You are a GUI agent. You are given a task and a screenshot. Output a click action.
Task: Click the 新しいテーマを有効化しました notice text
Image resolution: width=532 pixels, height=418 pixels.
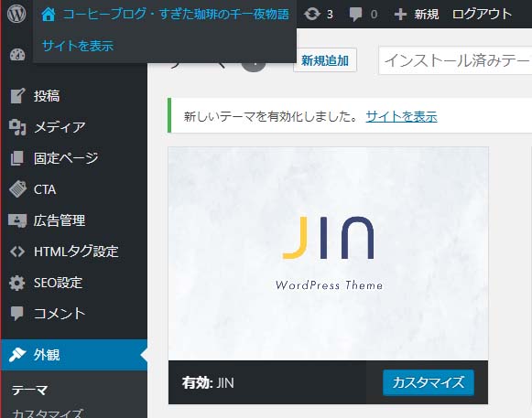[270, 117]
